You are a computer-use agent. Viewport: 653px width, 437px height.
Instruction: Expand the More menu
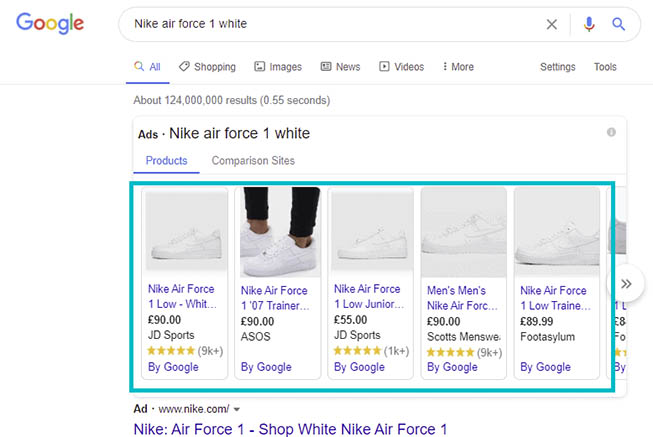pos(458,67)
